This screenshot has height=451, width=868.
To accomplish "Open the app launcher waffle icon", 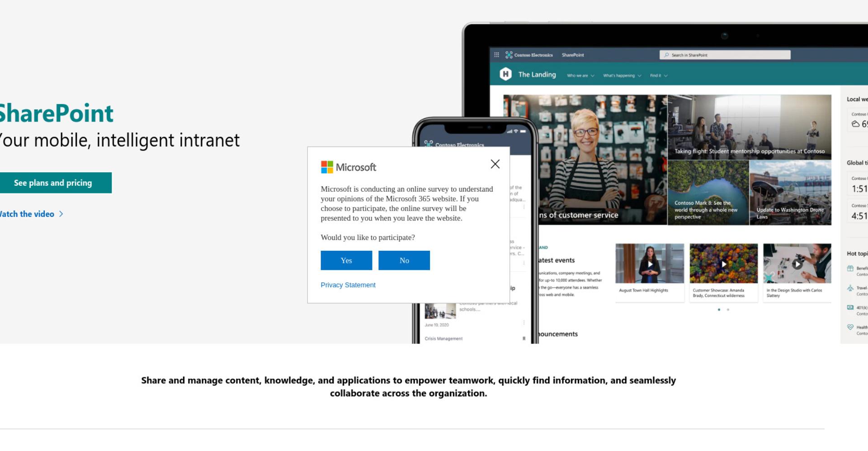I will (x=496, y=55).
